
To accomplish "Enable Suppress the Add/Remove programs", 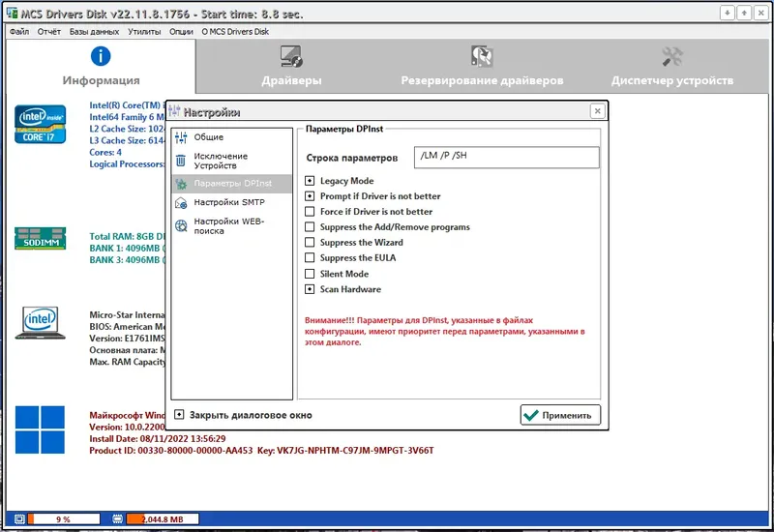I will click(310, 227).
